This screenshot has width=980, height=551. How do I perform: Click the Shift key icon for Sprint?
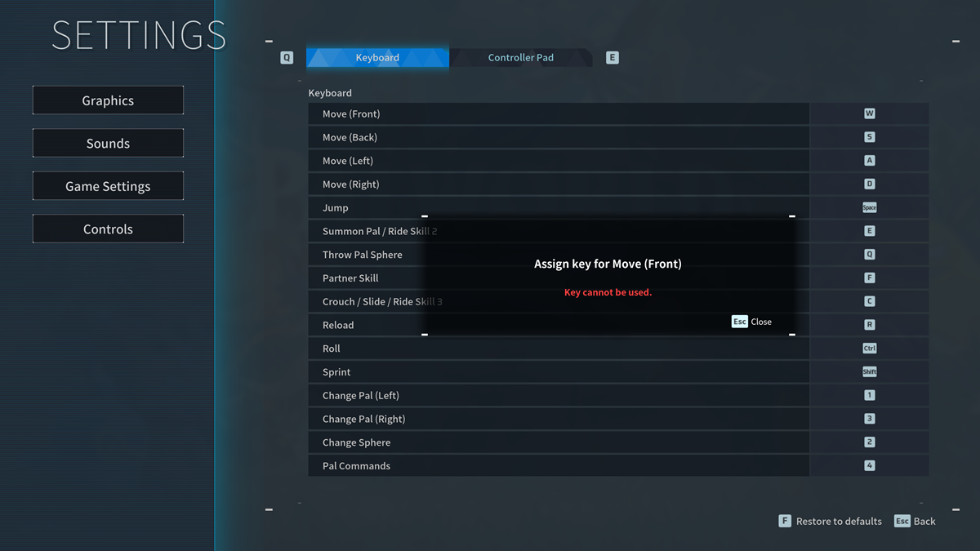[x=869, y=371]
